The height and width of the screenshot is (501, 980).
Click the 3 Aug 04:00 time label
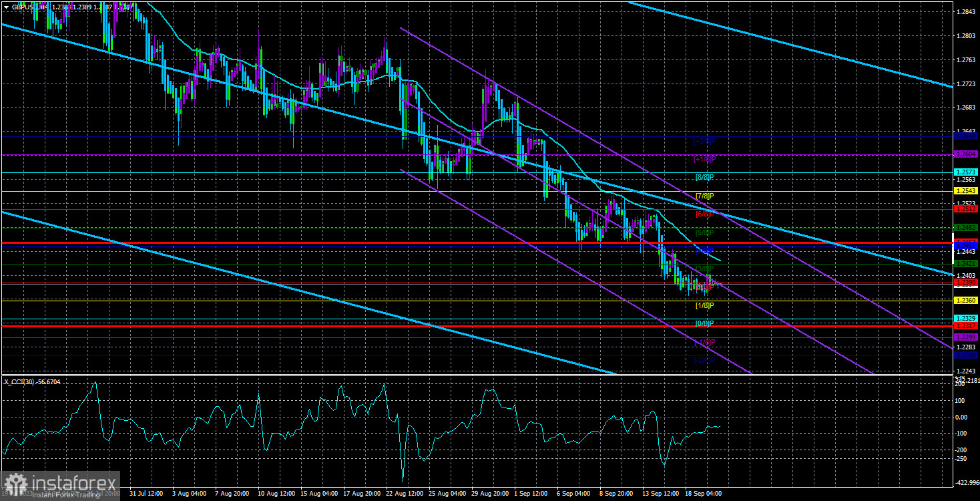[x=189, y=494]
